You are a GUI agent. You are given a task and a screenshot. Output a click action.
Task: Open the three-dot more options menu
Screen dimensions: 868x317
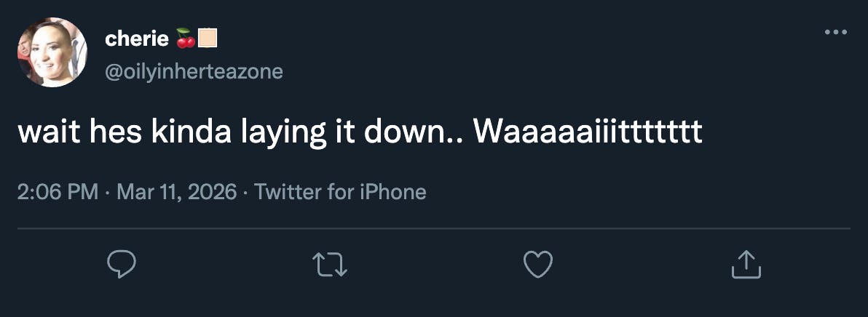click(835, 32)
